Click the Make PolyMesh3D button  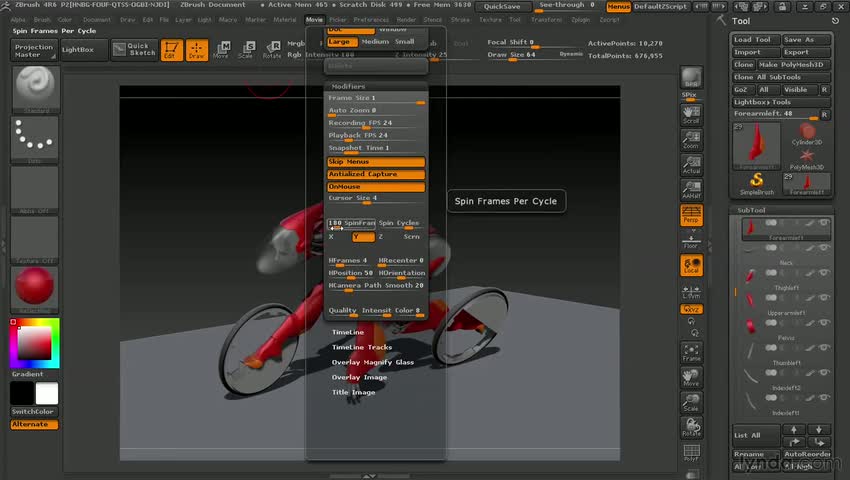[793, 65]
